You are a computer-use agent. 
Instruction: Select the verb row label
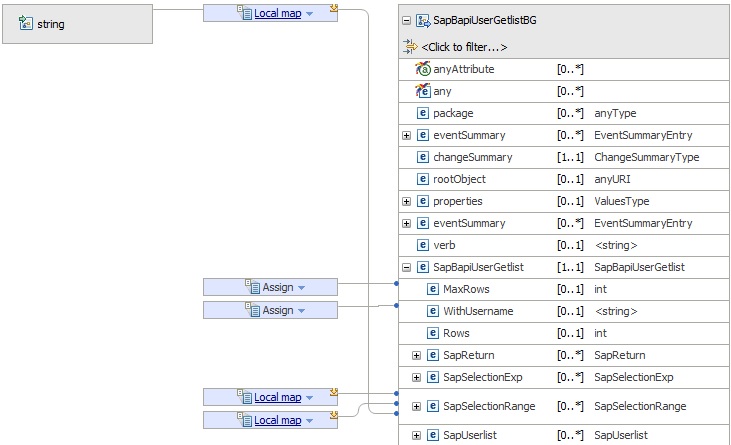(x=444, y=245)
